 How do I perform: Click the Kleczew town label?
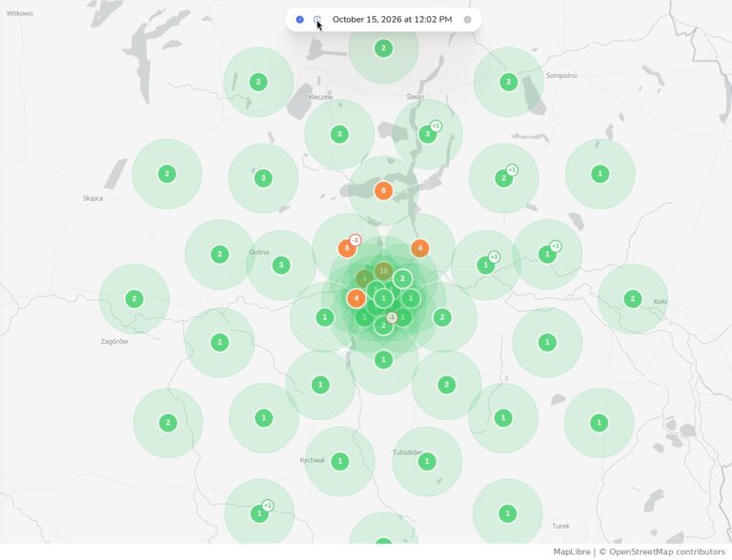320,97
